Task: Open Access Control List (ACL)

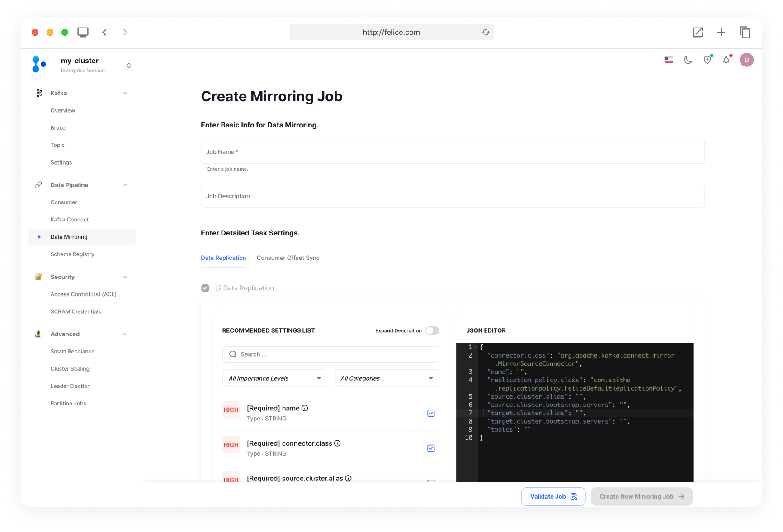Action: 84,294
